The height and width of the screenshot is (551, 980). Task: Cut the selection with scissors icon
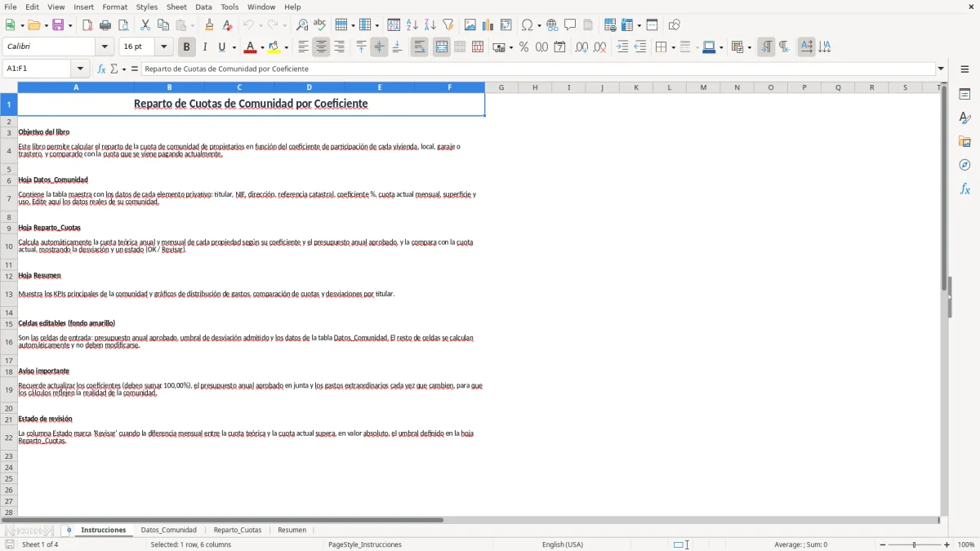tap(145, 25)
